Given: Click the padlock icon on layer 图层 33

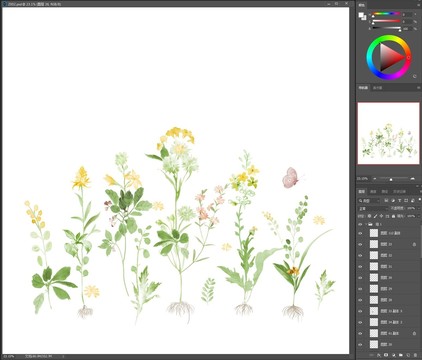Looking at the screenshot, I should click(414, 244).
